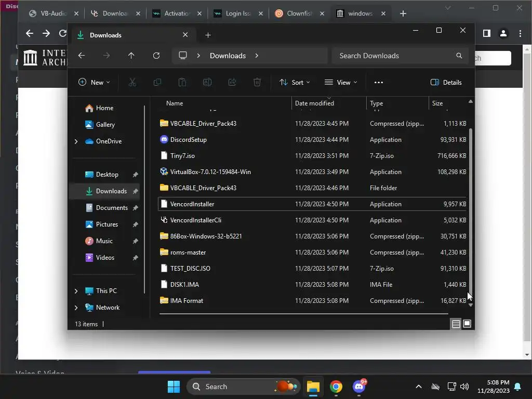Viewport: 532px width, 399px height.
Task: Click the chevron before Downloads in the address bar
Action: pos(198,55)
